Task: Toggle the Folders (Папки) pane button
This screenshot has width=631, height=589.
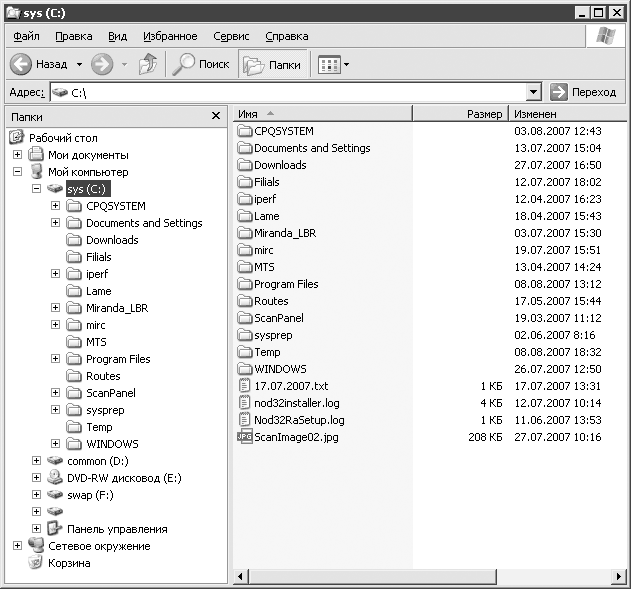Action: (272, 65)
